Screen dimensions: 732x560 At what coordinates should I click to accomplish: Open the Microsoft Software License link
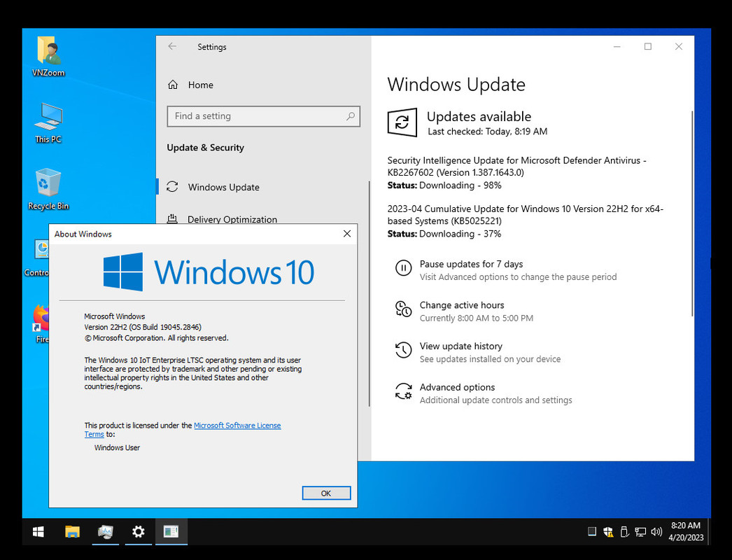point(237,426)
